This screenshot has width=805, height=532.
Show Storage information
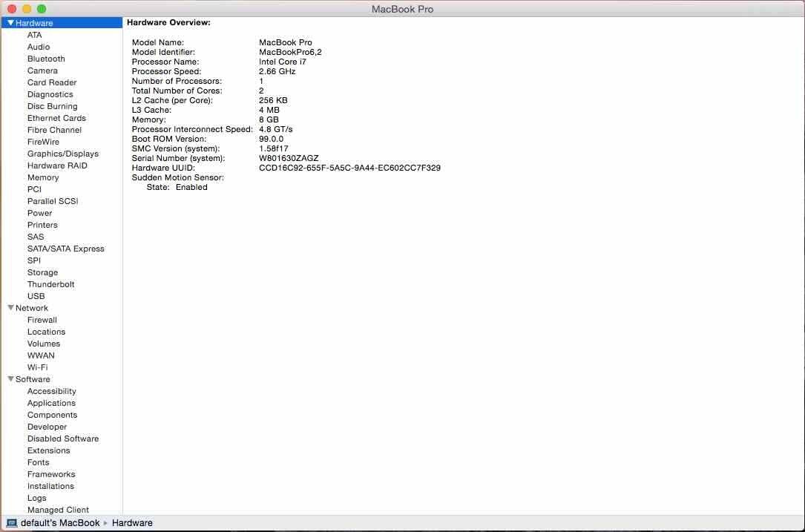coord(42,272)
